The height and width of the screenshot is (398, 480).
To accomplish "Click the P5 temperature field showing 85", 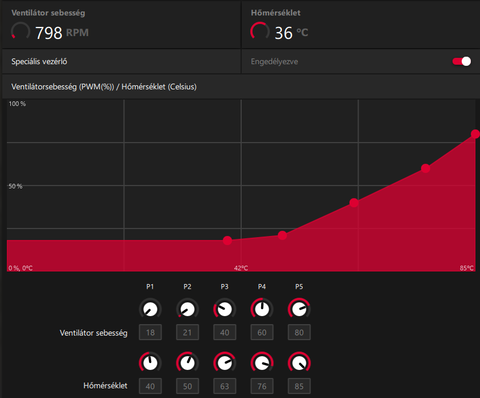I will pos(299,386).
